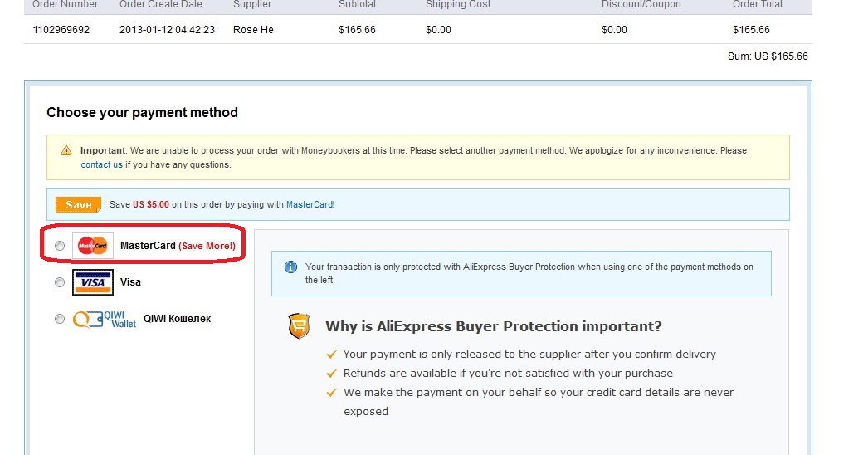Click the orange Save badge
Screen dimensions: 868x455
click(78, 205)
